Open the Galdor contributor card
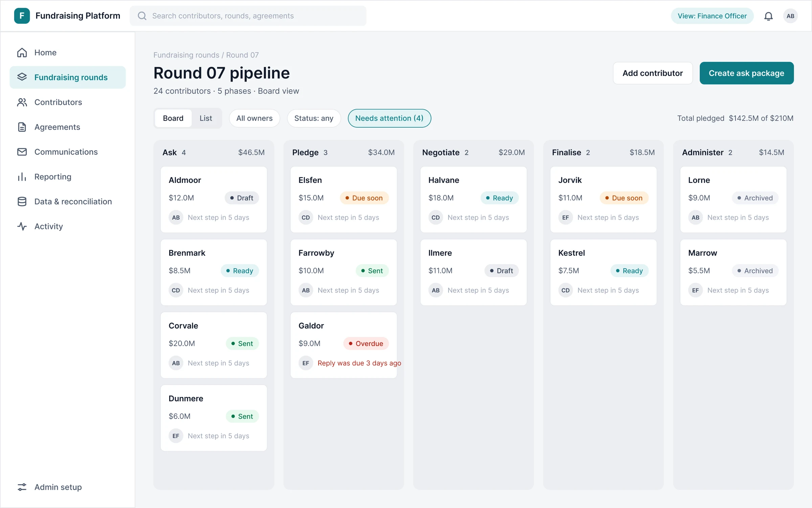812x508 pixels. [343, 345]
